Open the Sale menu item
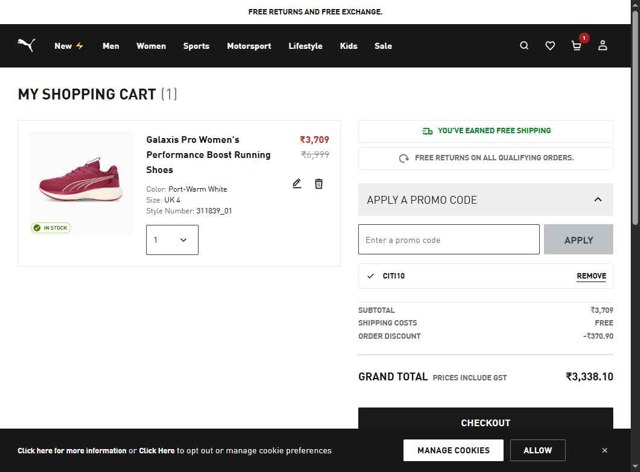640x472 pixels. tap(383, 46)
